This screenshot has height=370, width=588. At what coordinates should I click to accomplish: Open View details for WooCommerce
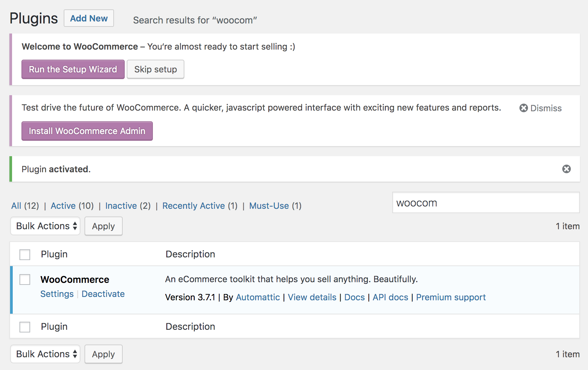[x=312, y=297]
